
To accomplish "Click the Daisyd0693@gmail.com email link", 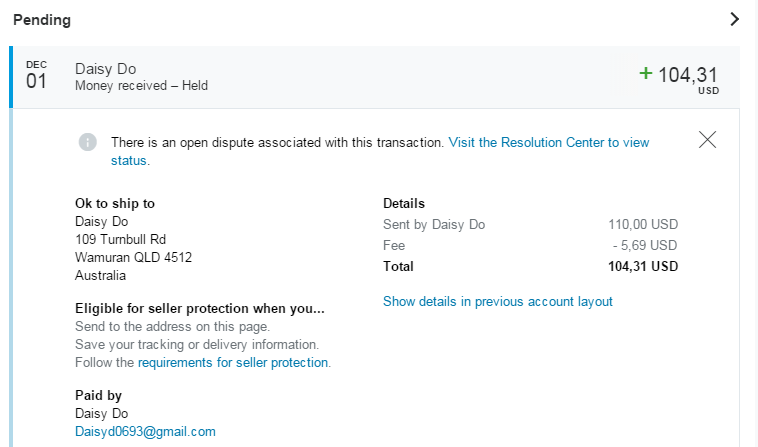I will click(145, 431).
